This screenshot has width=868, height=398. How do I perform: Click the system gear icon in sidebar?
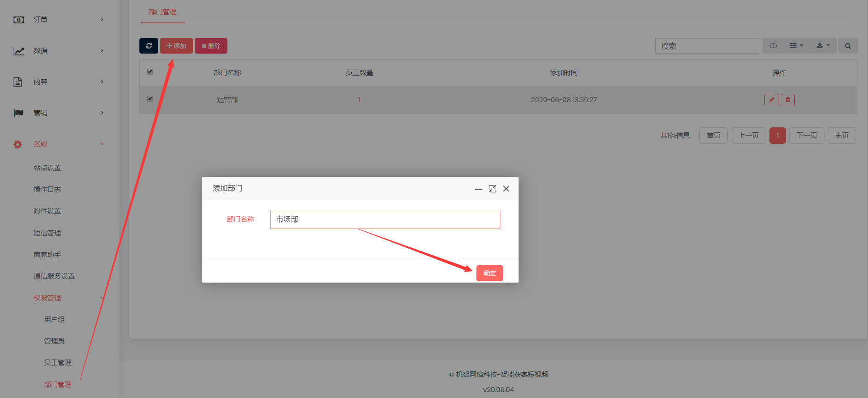(17, 144)
